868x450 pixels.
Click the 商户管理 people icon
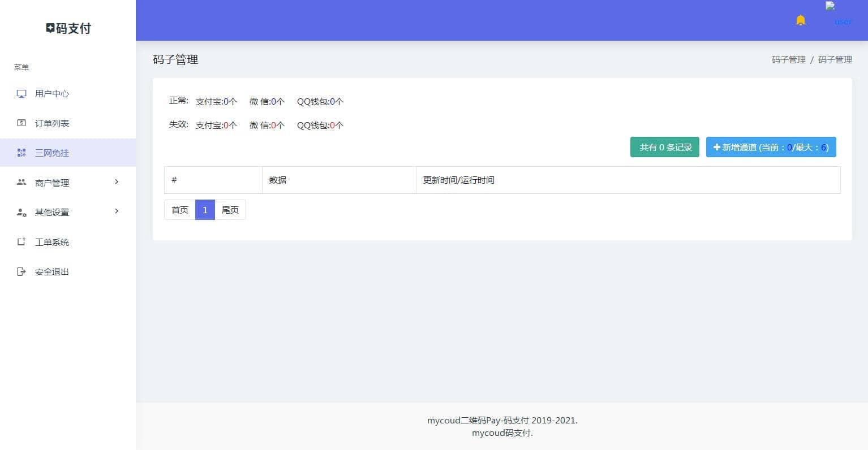coord(22,183)
